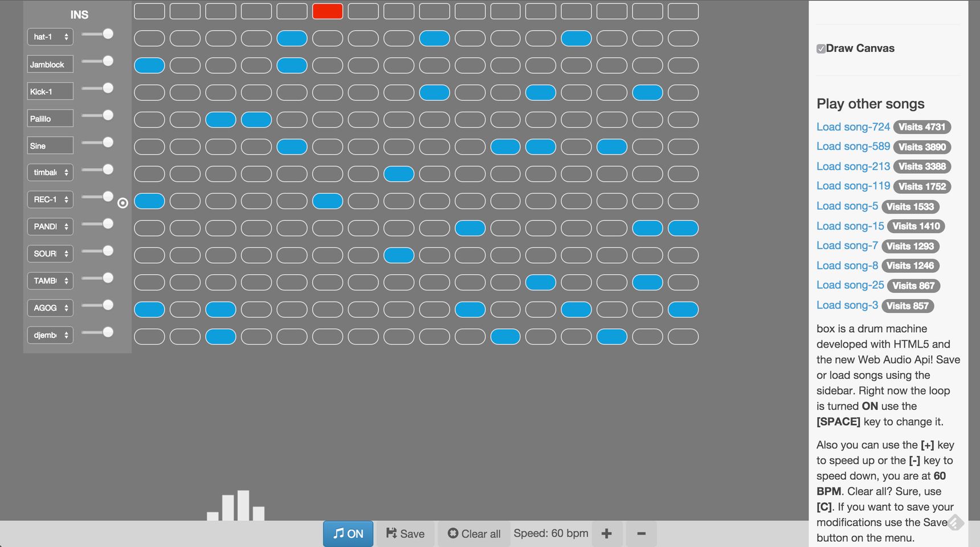Load song-3 from the sidebar
980x547 pixels.
point(847,305)
